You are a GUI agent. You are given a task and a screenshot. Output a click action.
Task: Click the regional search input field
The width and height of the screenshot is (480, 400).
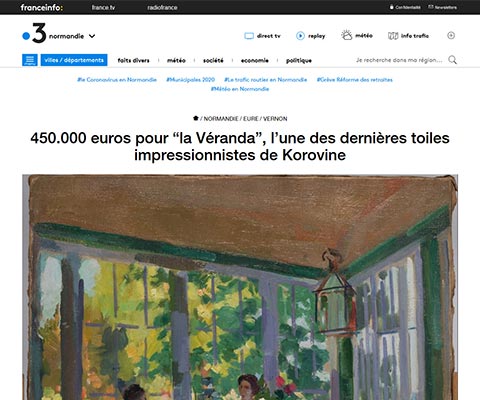pos(399,60)
